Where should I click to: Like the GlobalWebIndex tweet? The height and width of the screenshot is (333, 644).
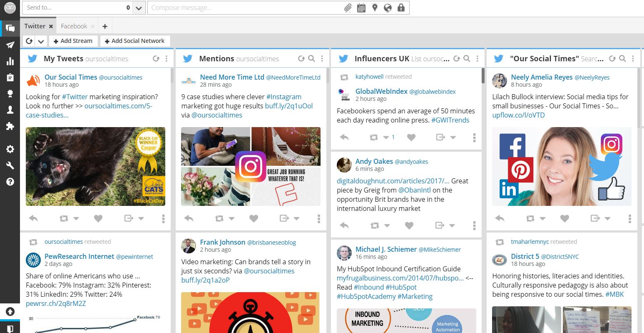[411, 137]
